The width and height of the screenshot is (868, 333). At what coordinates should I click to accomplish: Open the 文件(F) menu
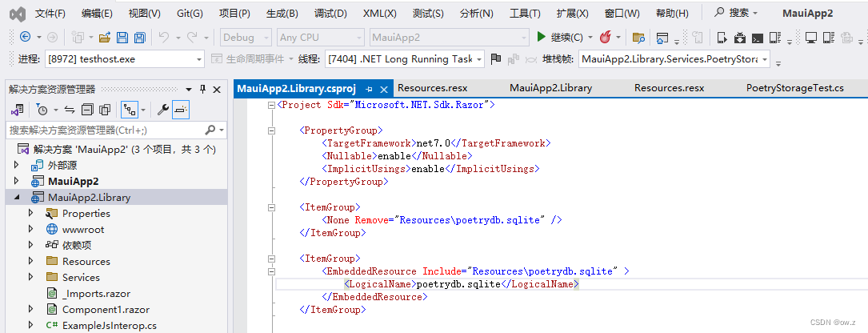click(50, 14)
